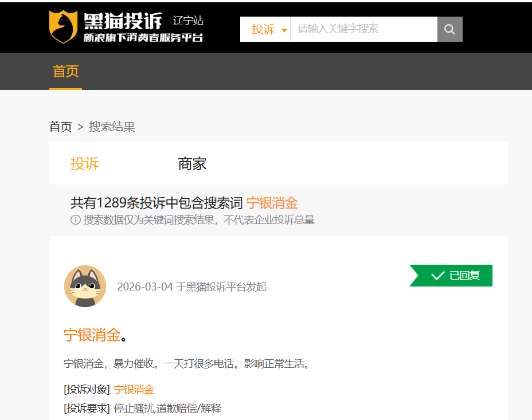Open the 投诉 search type dropdown
This screenshot has width=532, height=420.
(265, 29)
